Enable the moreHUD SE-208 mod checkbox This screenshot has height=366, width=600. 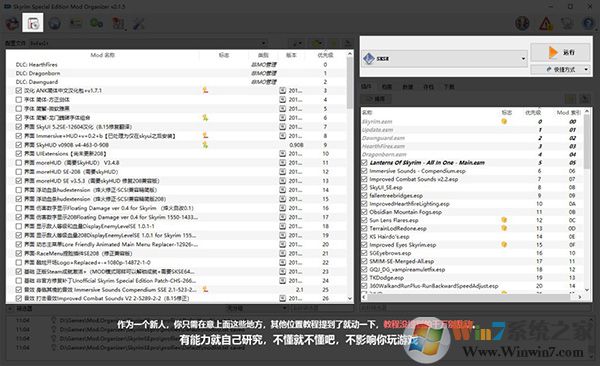tap(18, 172)
